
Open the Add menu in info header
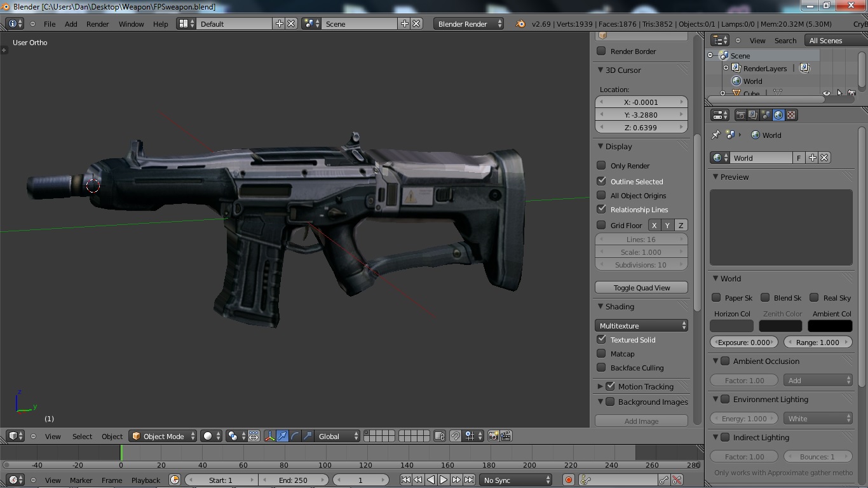click(71, 24)
